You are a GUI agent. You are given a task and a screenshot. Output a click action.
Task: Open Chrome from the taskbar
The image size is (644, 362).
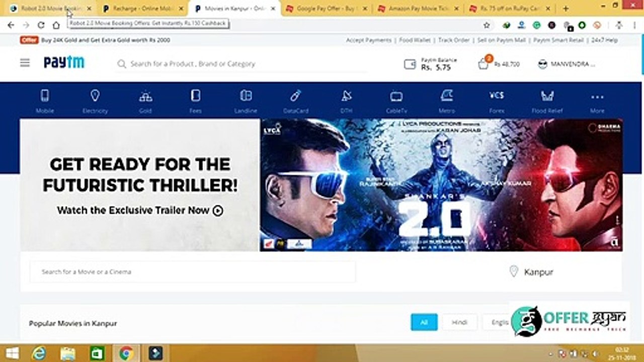126,353
